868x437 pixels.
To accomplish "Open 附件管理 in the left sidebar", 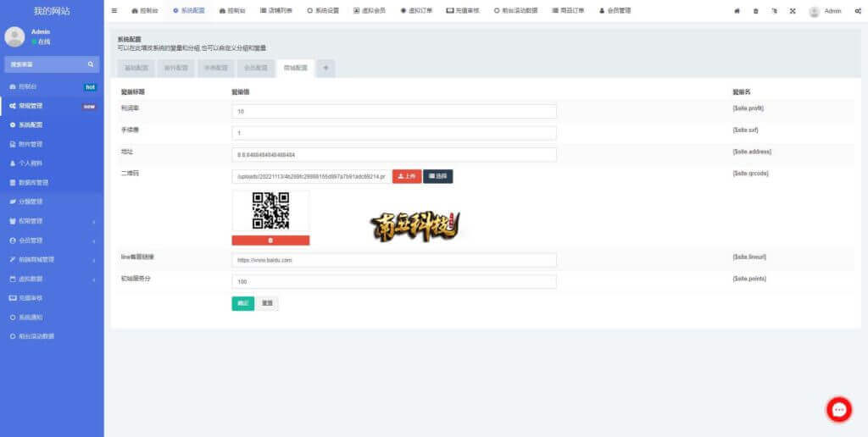I will (52, 144).
